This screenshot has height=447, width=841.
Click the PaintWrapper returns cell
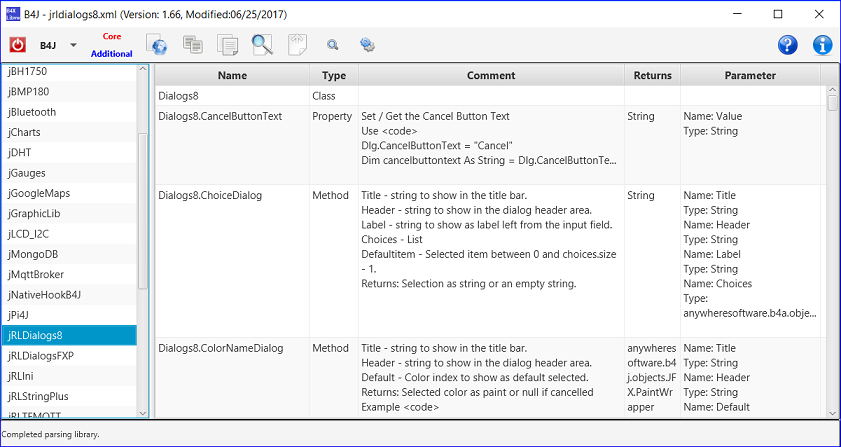click(652, 378)
